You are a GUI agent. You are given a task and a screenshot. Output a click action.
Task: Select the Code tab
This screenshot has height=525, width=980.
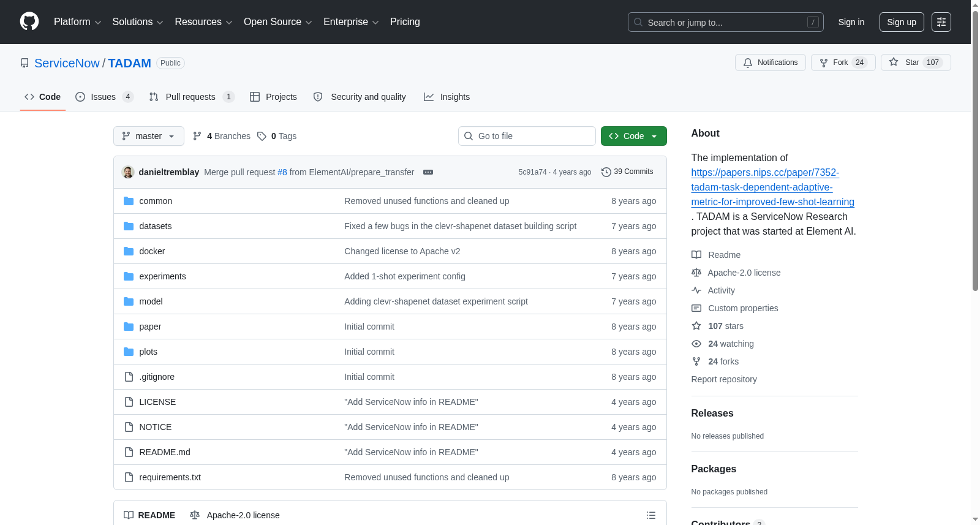(x=42, y=97)
